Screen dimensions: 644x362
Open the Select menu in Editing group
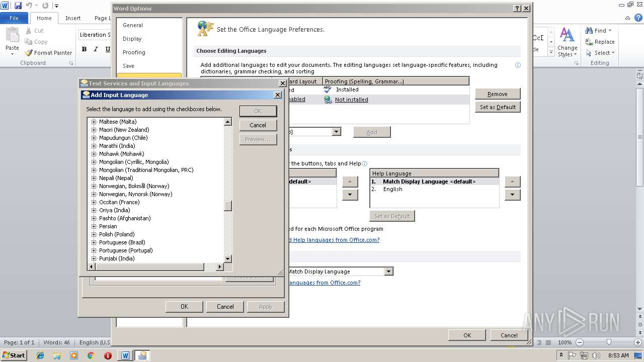pos(600,53)
